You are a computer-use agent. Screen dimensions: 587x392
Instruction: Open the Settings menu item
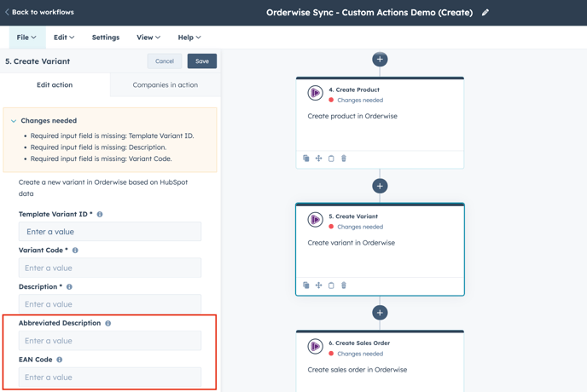tap(106, 37)
